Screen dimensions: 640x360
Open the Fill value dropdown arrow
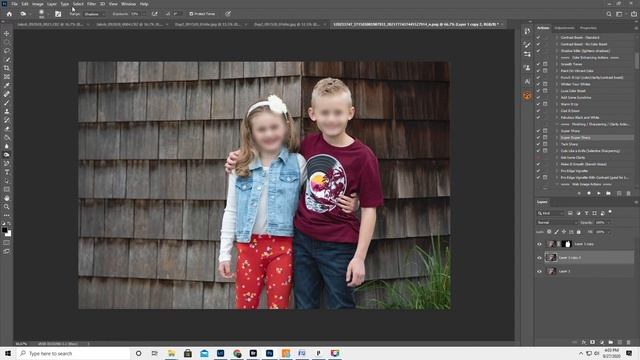pyautogui.click(x=608, y=232)
